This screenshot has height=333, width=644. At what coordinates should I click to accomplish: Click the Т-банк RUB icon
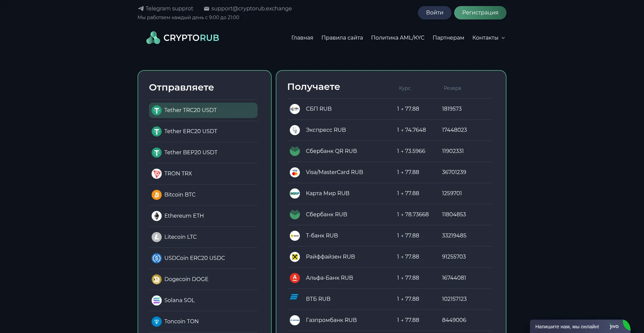[x=295, y=236]
